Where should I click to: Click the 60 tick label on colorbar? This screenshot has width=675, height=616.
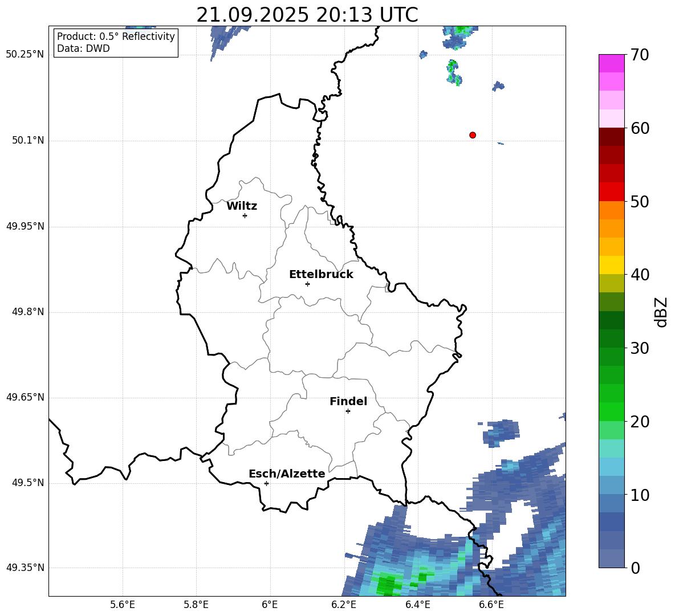[641, 129]
